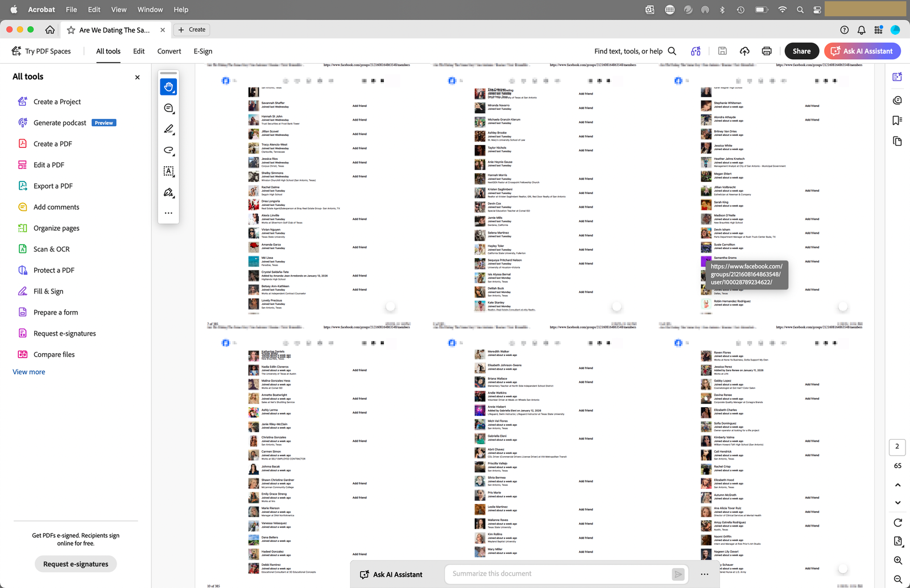Select the hand/selection tool in quick toolbar
Viewport: 910px width, 588px height.
168,87
